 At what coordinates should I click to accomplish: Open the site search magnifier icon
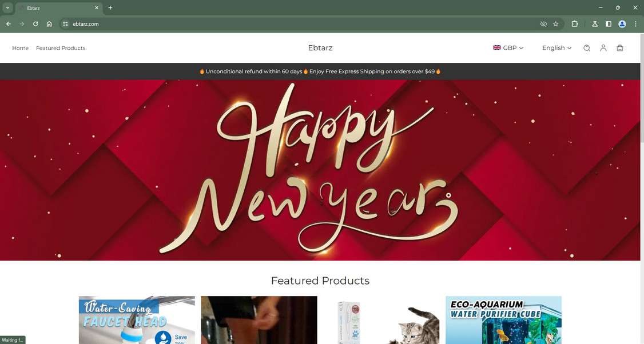coord(587,48)
